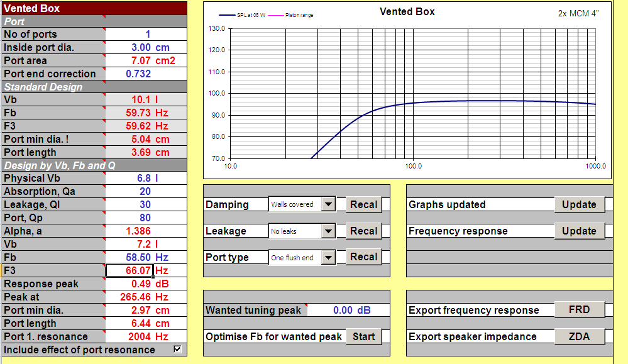Click the SPL at 05 W legend entry
The height and width of the screenshot is (364, 628).
tap(242, 15)
